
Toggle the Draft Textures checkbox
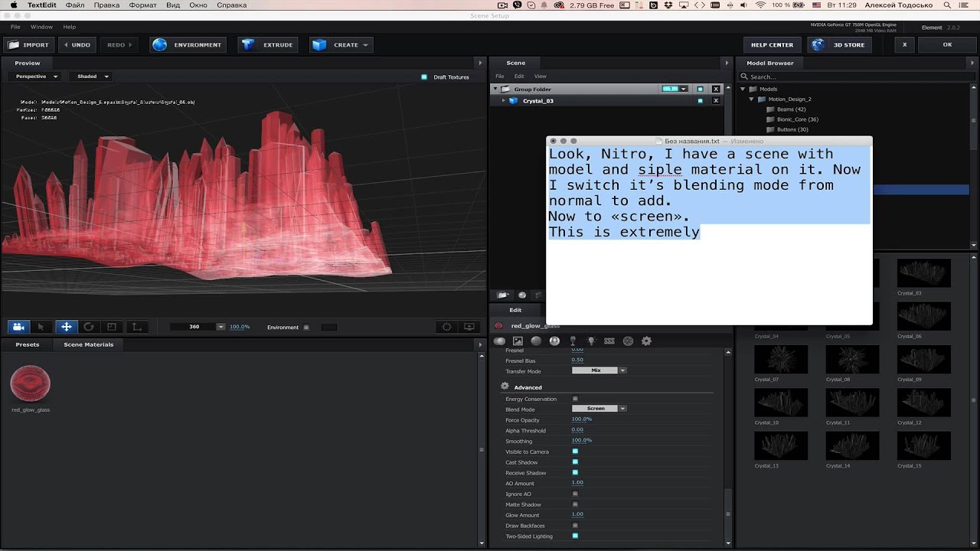tap(424, 77)
